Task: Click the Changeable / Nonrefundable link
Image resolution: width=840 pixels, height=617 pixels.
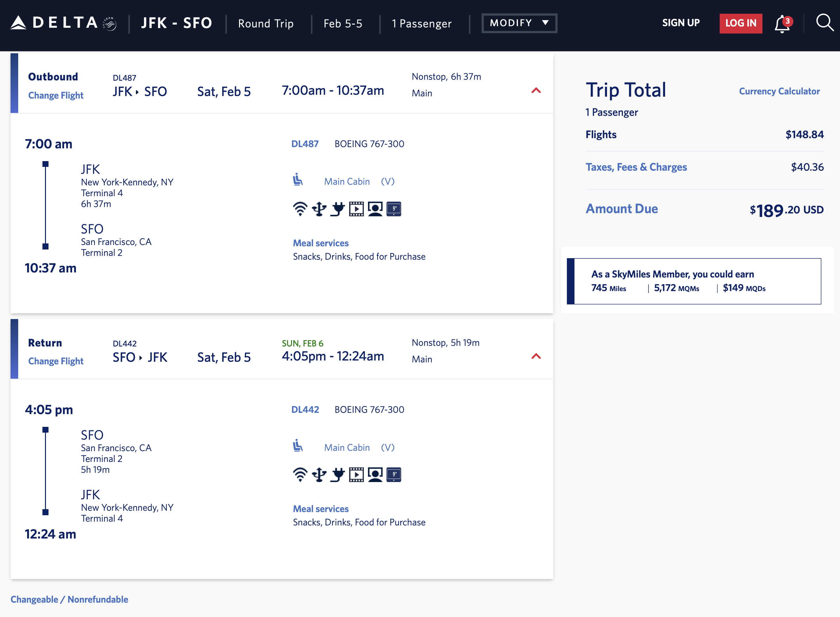Action: point(69,599)
